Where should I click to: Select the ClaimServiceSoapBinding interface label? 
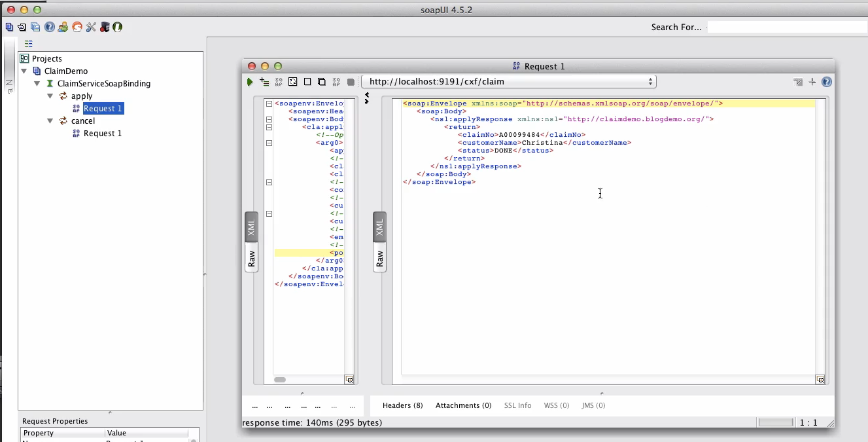pyautogui.click(x=104, y=83)
